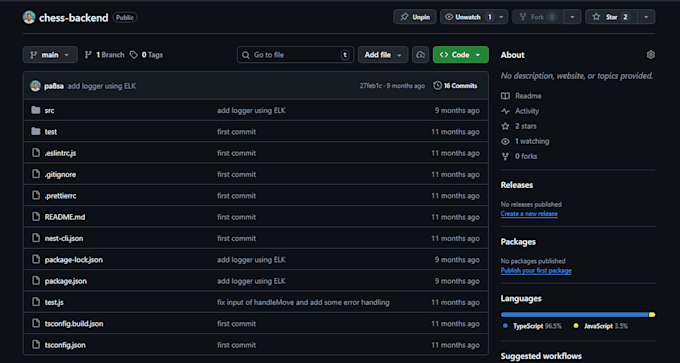The height and width of the screenshot is (363, 680).
Task: Click the repository owner avatar beside chess-backend
Action: (x=29, y=17)
